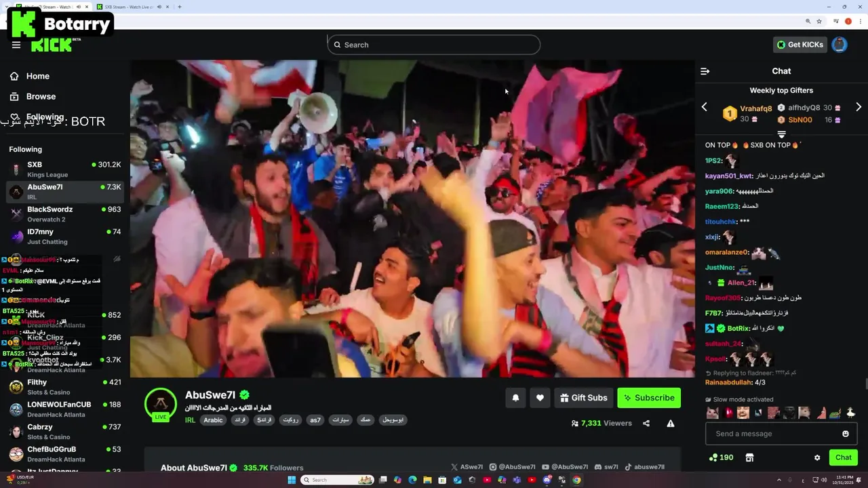Click the notification bell for AbuSwe7l

pyautogui.click(x=515, y=398)
